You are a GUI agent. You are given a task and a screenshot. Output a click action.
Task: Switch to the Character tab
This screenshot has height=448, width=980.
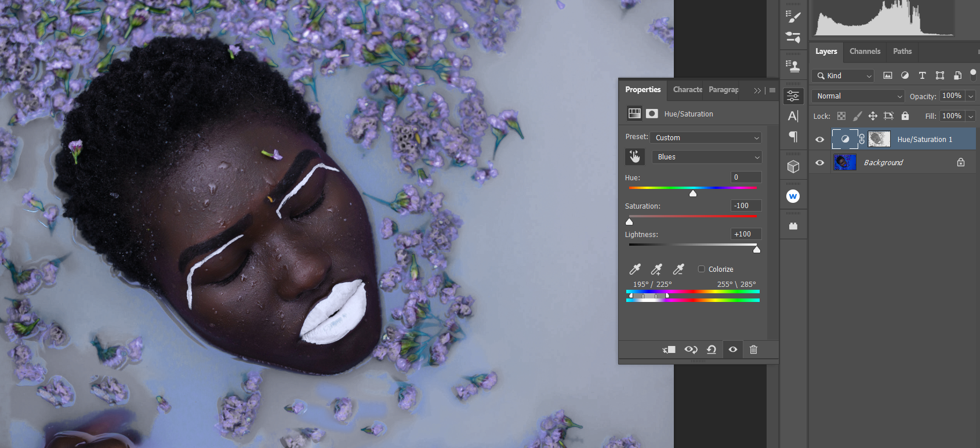[x=688, y=89]
